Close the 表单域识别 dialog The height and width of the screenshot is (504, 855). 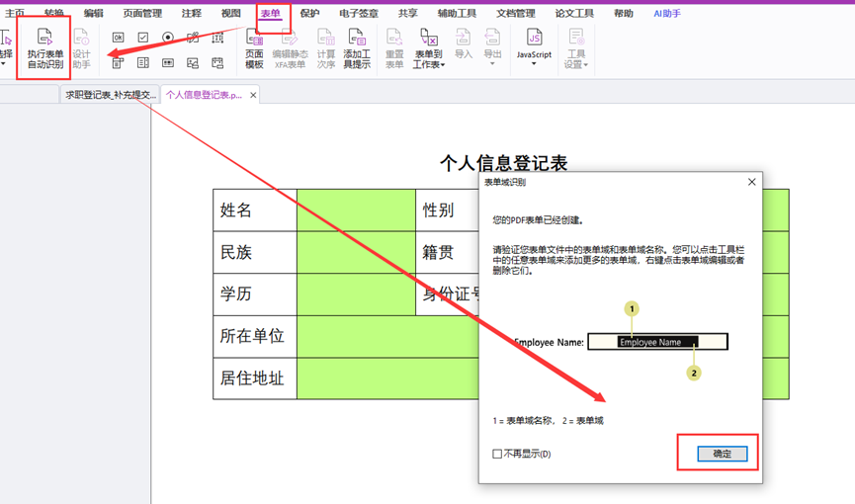pos(751,183)
